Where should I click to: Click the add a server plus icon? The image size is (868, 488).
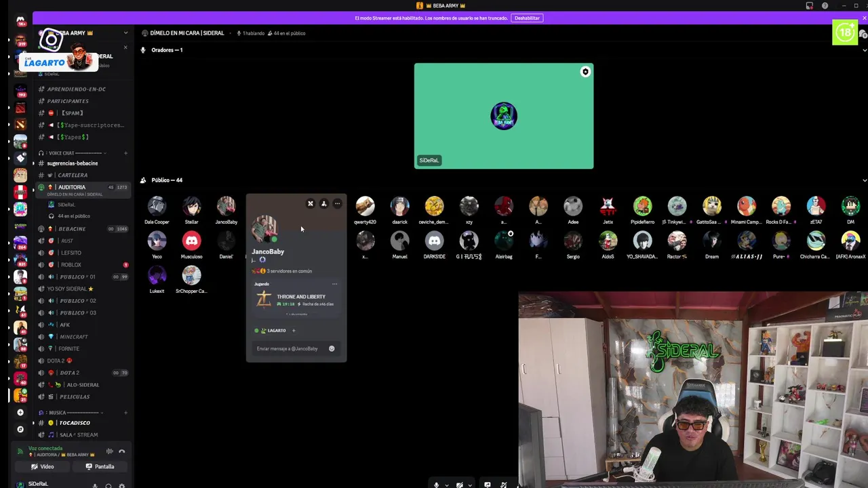(20, 412)
